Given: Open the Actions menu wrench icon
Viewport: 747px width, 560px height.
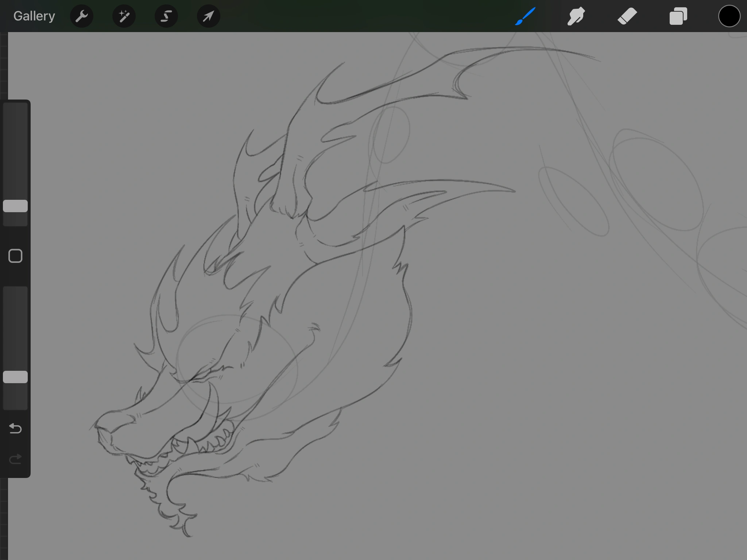Looking at the screenshot, I should (82, 16).
